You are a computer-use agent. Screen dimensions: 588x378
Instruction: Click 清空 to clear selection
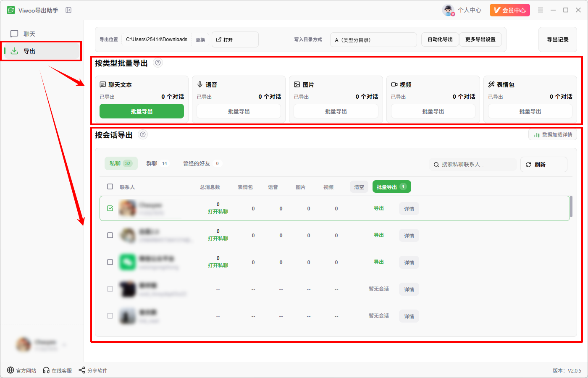pos(359,187)
